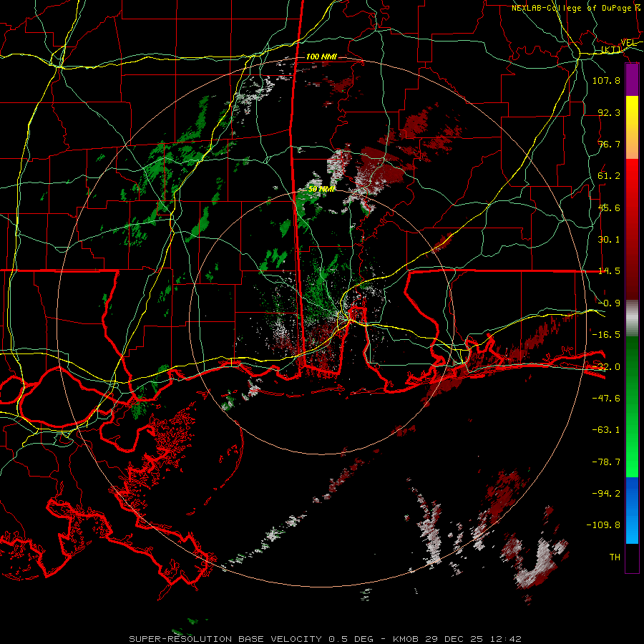Select the gray segment of the color bar
Screen dimensions: 644x644
click(632, 318)
